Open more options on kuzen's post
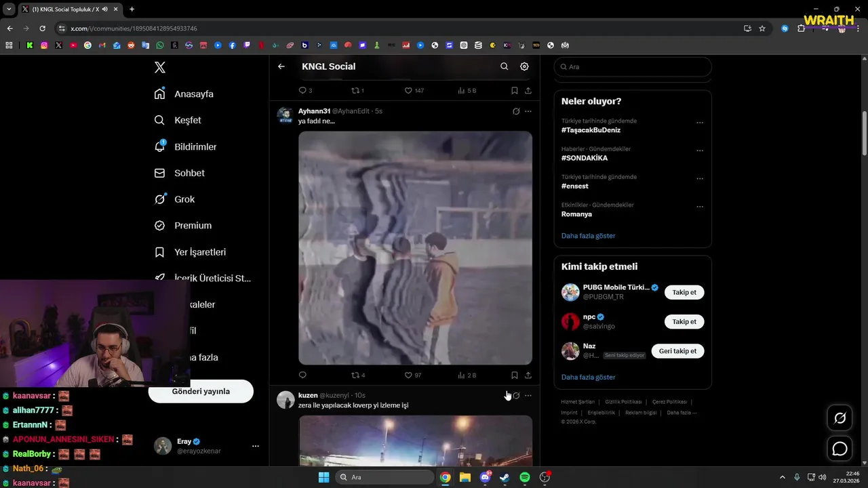Image resolution: width=868 pixels, height=488 pixels. pyautogui.click(x=528, y=395)
